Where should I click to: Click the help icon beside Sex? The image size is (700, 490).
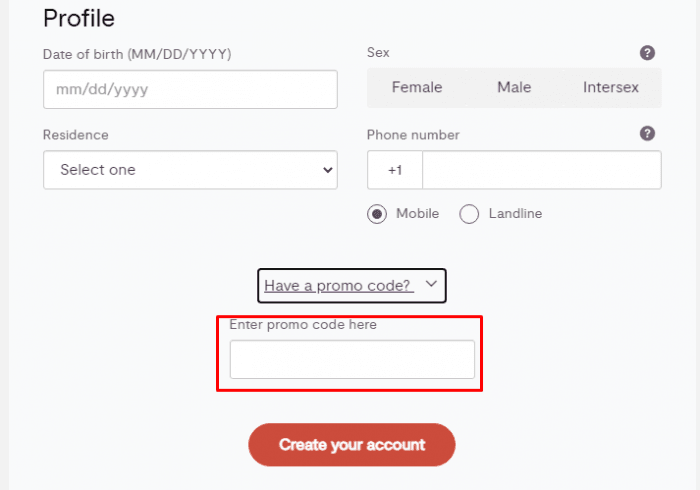point(647,53)
